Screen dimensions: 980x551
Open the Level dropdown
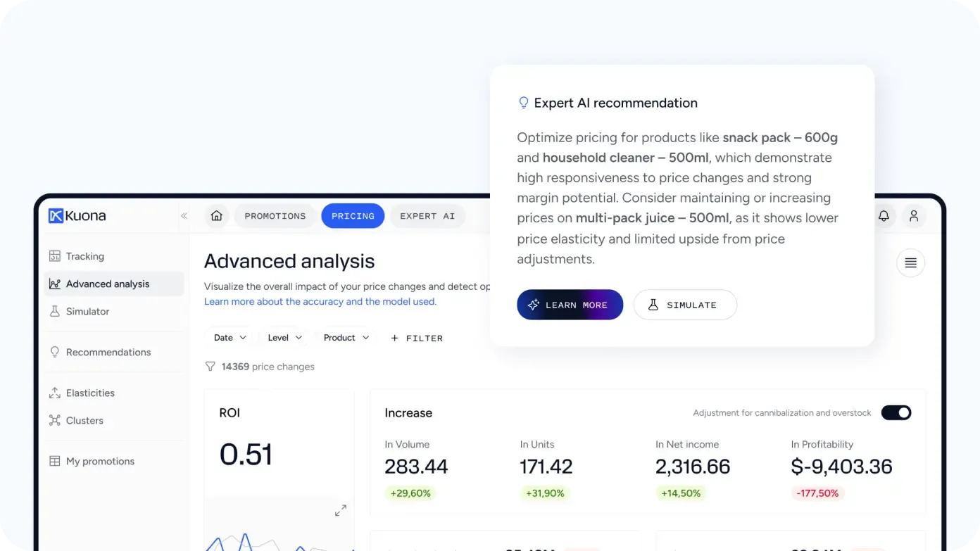click(x=284, y=338)
